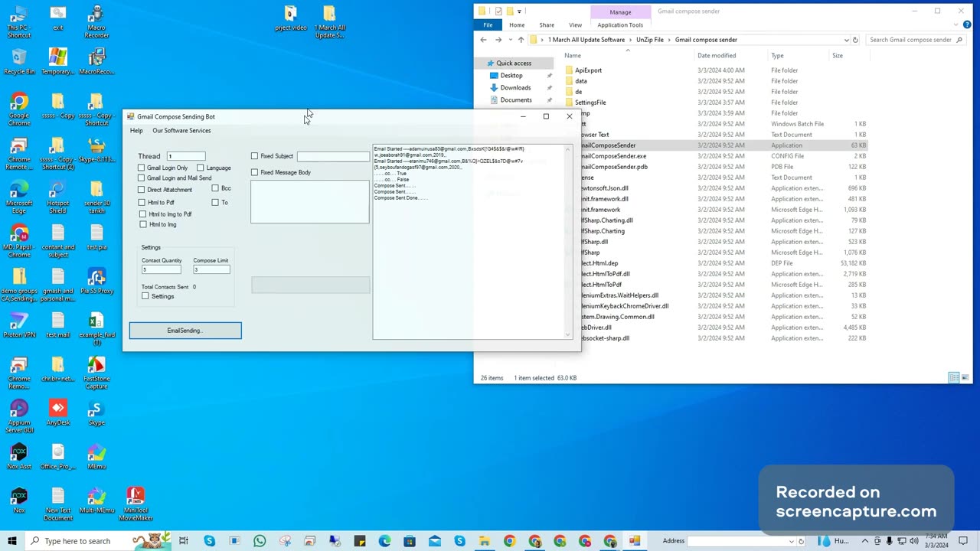Click the Contact Quantity input field
The image size is (980, 551).
click(161, 269)
